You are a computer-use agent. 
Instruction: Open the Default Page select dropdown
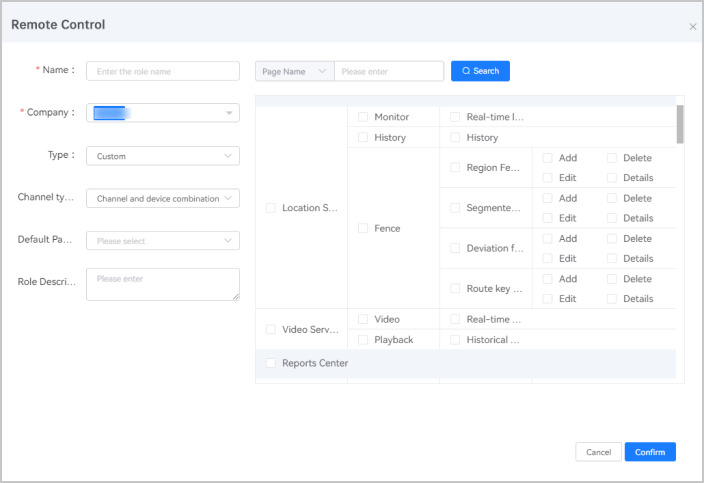tap(163, 241)
